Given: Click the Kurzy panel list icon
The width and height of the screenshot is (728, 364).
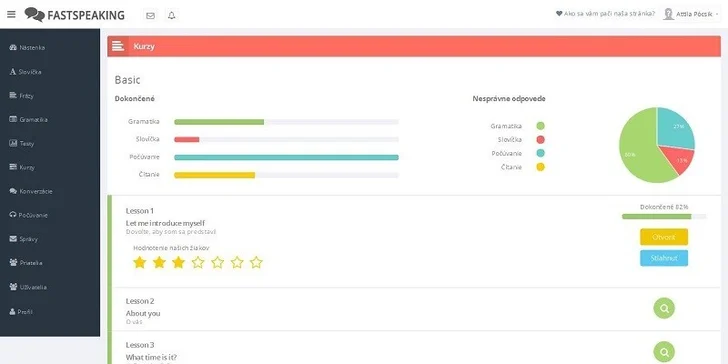Looking at the screenshot, I should point(118,46).
